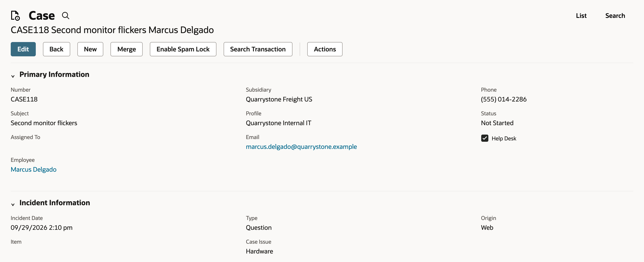Select the phone number (555) 014-2286
The height and width of the screenshot is (262, 644).
point(504,99)
